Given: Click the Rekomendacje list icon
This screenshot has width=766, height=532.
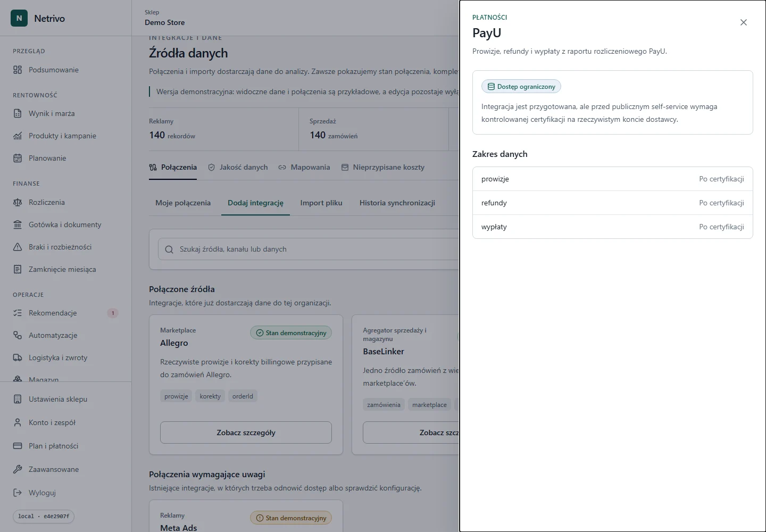Looking at the screenshot, I should pyautogui.click(x=18, y=313).
